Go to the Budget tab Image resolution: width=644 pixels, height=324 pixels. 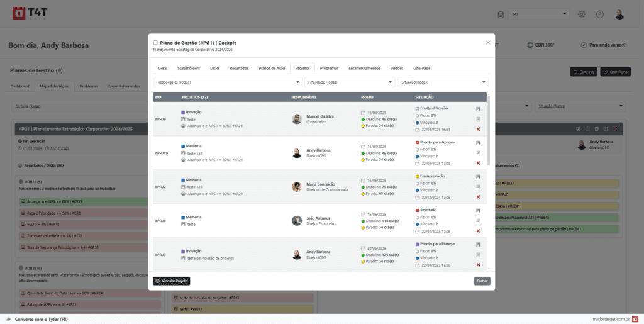pos(396,68)
